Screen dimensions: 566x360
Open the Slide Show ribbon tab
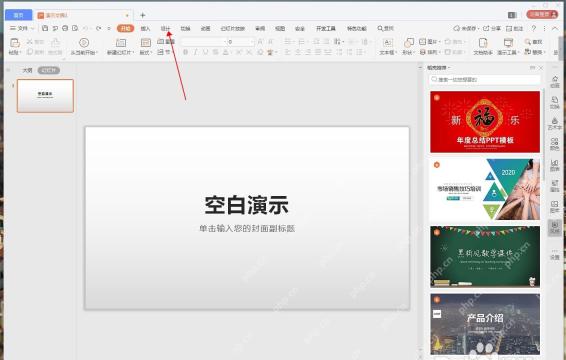232,28
